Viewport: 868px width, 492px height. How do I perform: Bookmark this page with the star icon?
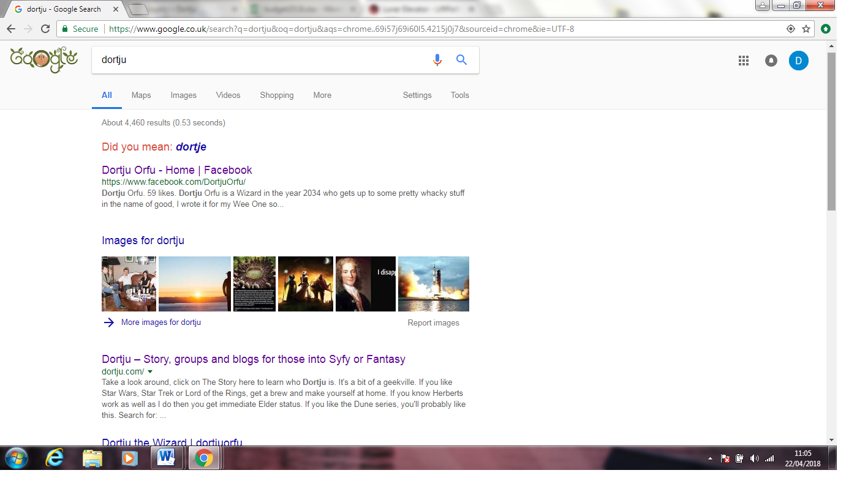(x=807, y=29)
